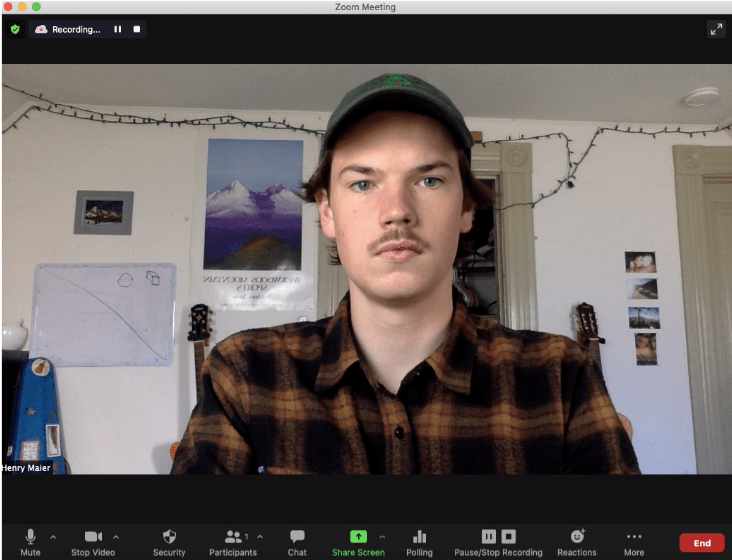Click the meeting security shield badge
Screen dimensions: 732x560
pyautogui.click(x=15, y=29)
